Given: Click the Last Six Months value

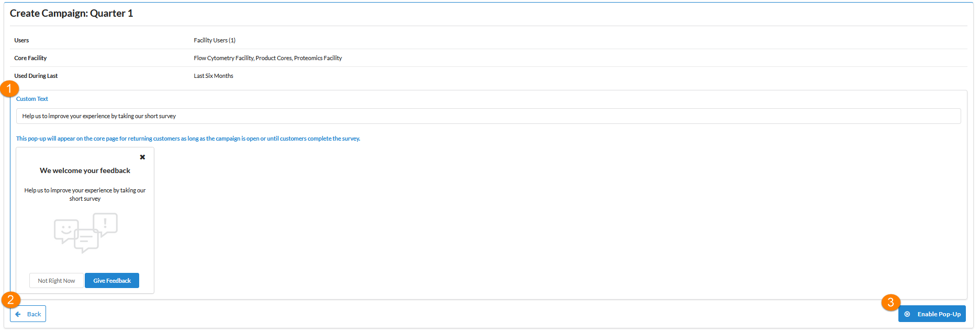Looking at the screenshot, I should pyautogui.click(x=213, y=76).
